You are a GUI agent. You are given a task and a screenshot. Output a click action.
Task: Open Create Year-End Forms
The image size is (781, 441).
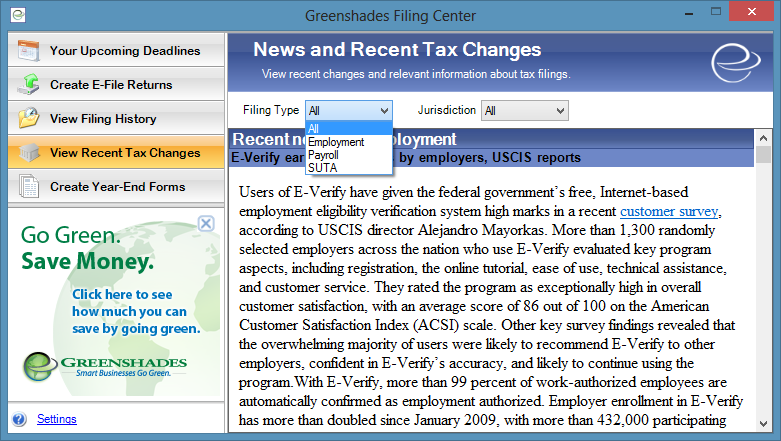click(x=116, y=186)
